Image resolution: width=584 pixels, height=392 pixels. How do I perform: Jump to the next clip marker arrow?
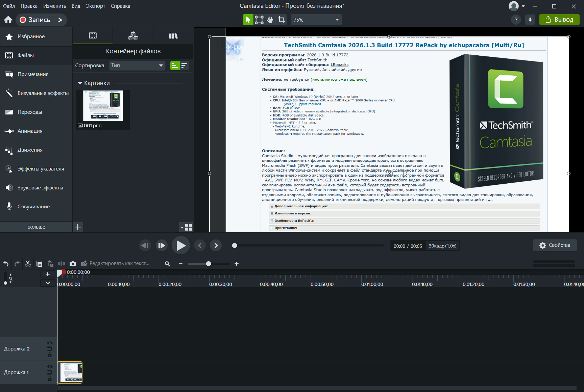coord(216,245)
